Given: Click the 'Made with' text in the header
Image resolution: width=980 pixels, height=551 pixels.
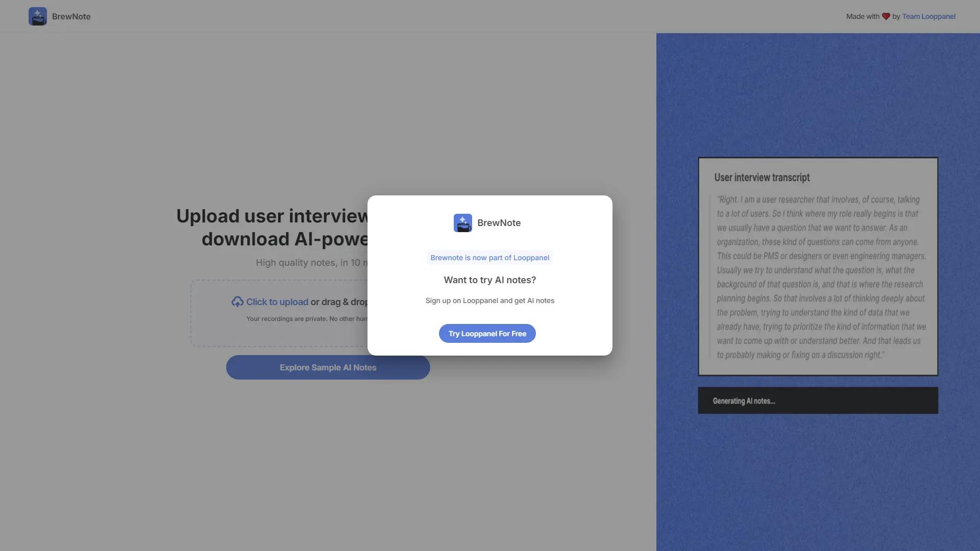Looking at the screenshot, I should click(862, 16).
